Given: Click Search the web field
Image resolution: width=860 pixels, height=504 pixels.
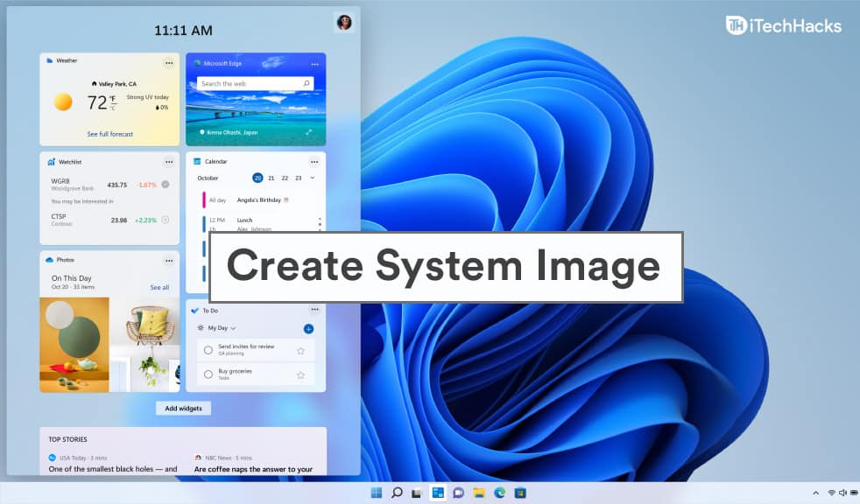Looking at the screenshot, I should coord(255,83).
